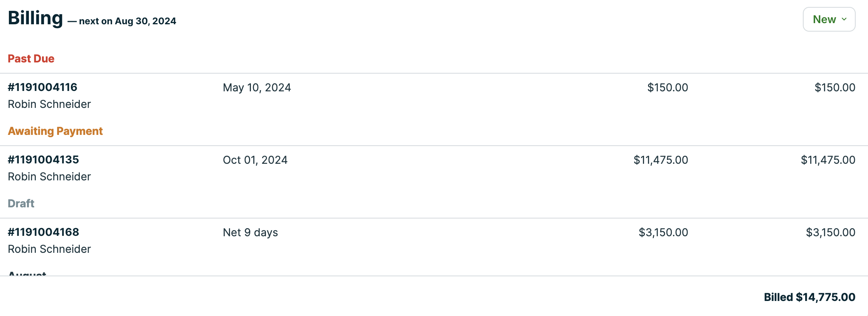The width and height of the screenshot is (868, 316).
Task: Click the Awaiting Payment section header
Action: pos(55,131)
